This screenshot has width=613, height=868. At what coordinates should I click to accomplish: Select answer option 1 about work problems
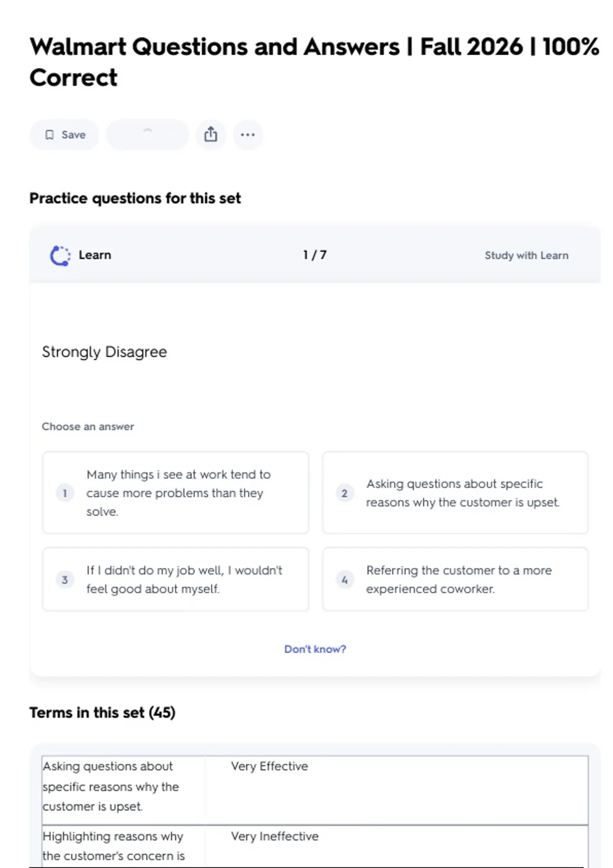tap(175, 493)
